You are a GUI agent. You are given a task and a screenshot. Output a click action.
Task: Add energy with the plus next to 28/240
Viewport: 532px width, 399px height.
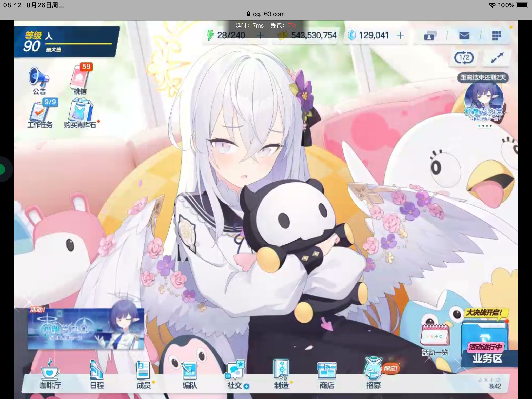(260, 35)
